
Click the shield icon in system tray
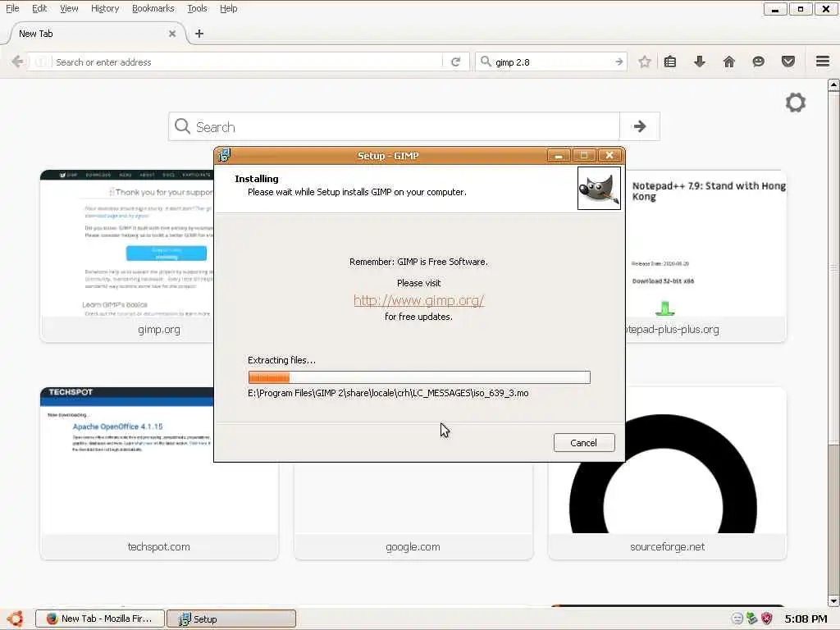click(767, 619)
